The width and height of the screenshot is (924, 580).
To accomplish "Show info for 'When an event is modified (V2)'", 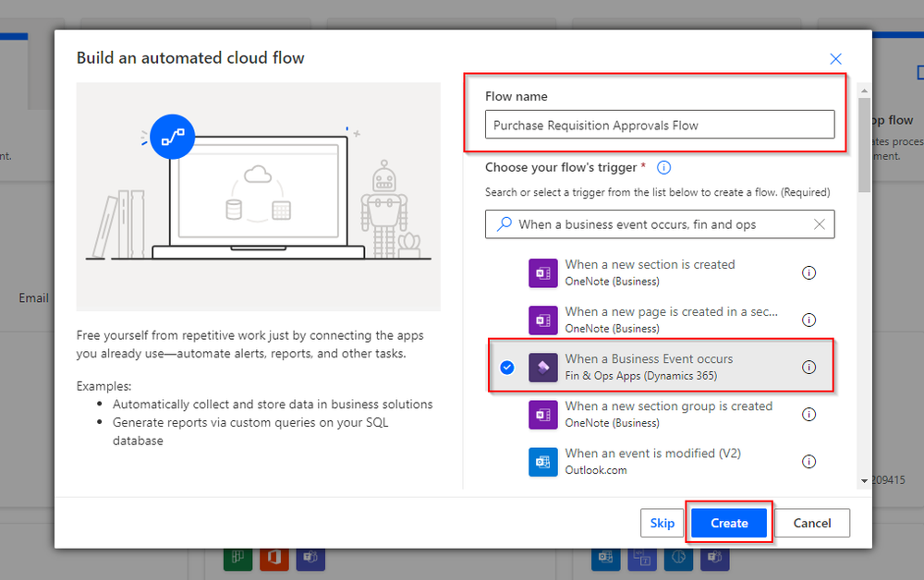I will (808, 461).
